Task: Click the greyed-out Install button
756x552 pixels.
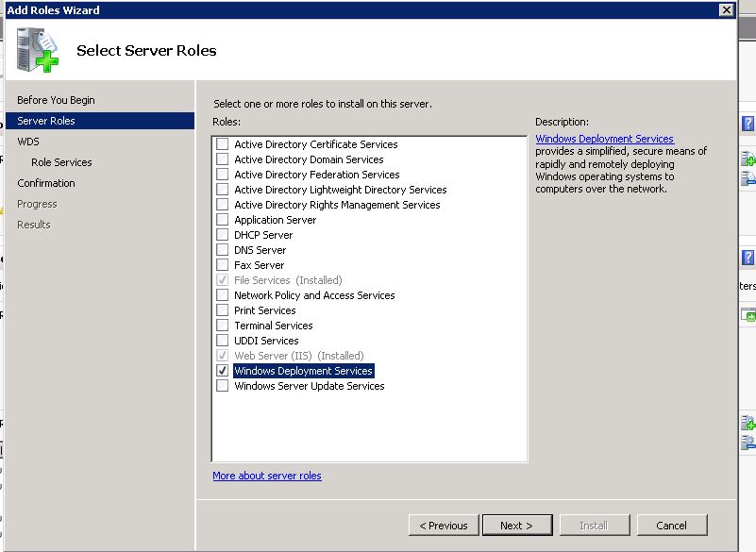Action: tap(595, 525)
